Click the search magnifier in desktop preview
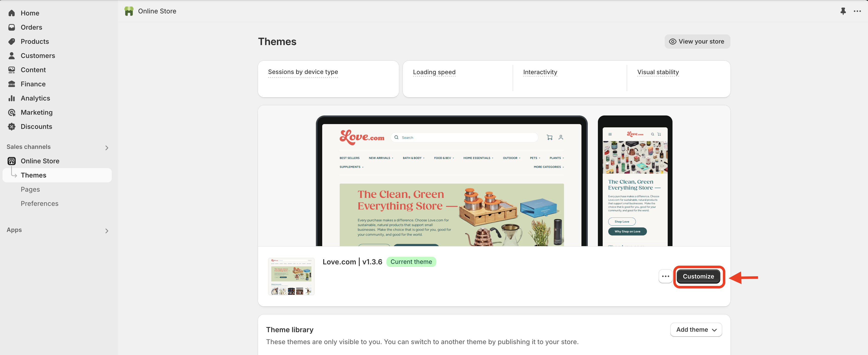The width and height of the screenshot is (868, 355). click(397, 137)
